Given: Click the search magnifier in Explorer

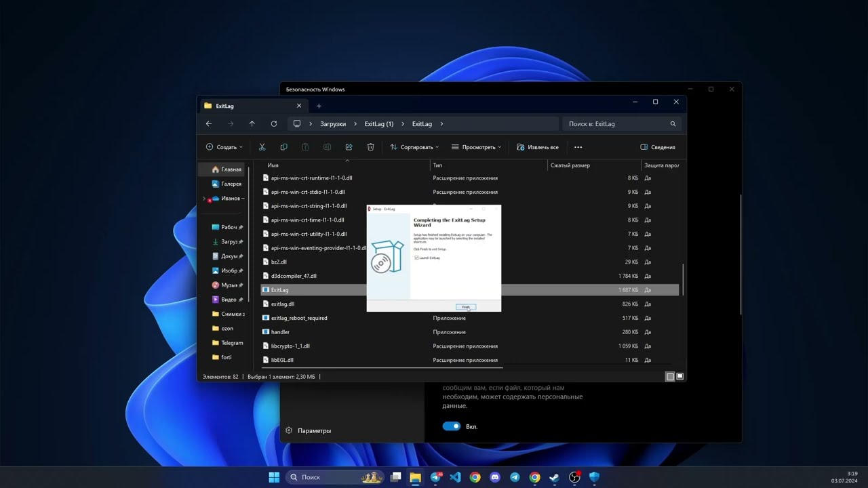Looking at the screenshot, I should coord(673,124).
